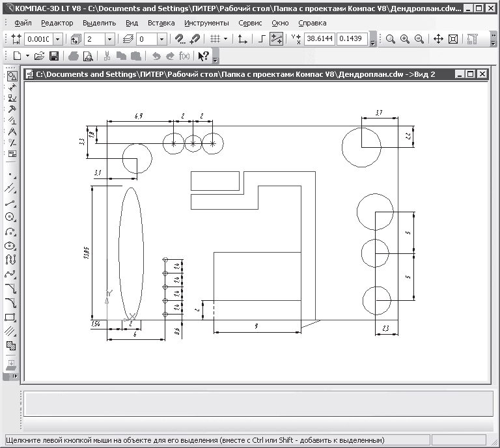500x448 pixels.
Task: Click the X coordinate field 38.6144
Action: click(319, 39)
